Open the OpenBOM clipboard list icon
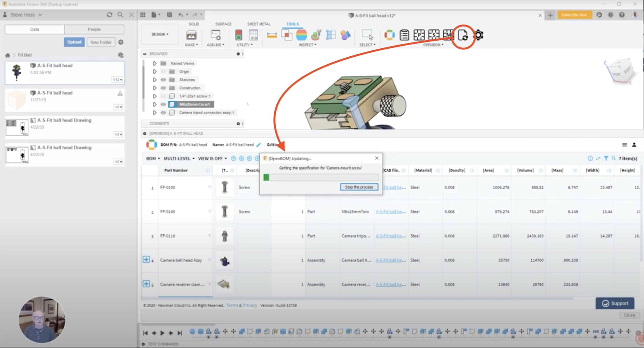 click(404, 35)
